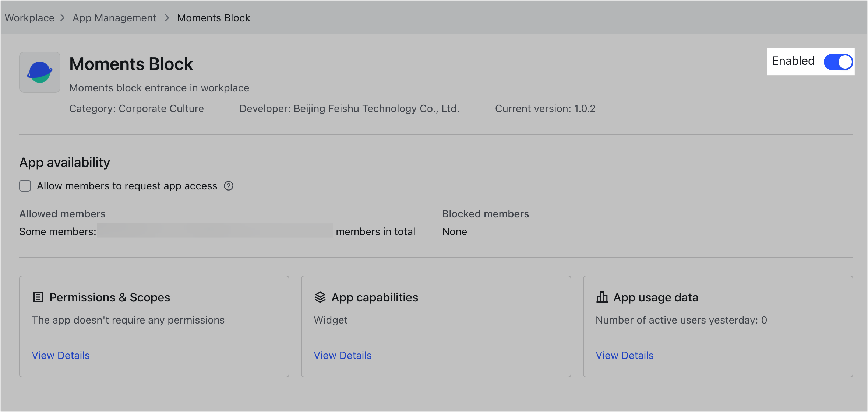View Details under Permissions & Scopes

pyautogui.click(x=61, y=355)
